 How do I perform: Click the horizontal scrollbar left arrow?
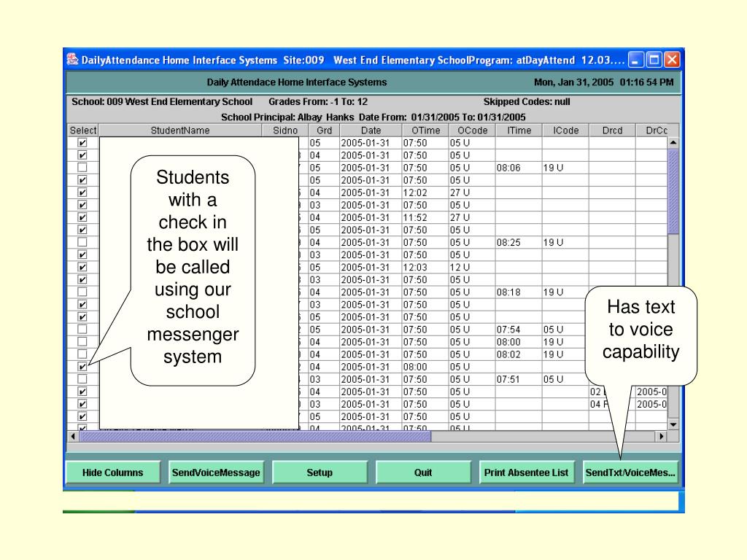click(x=74, y=436)
